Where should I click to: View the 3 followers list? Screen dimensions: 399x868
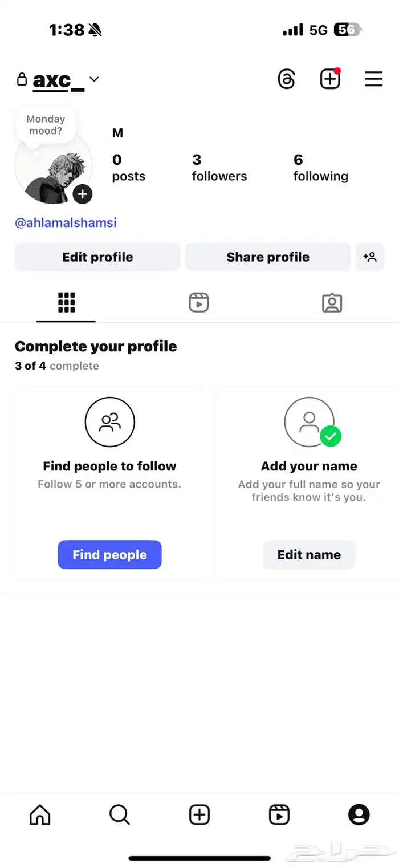[x=219, y=168]
